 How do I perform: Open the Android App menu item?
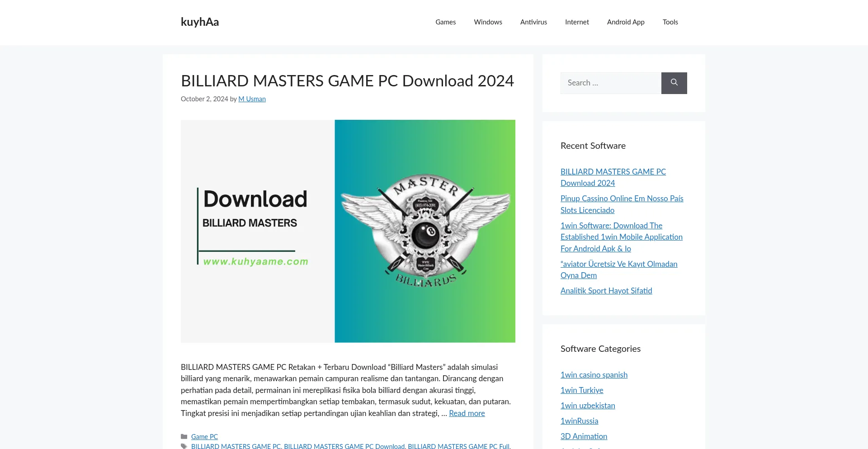[625, 22]
